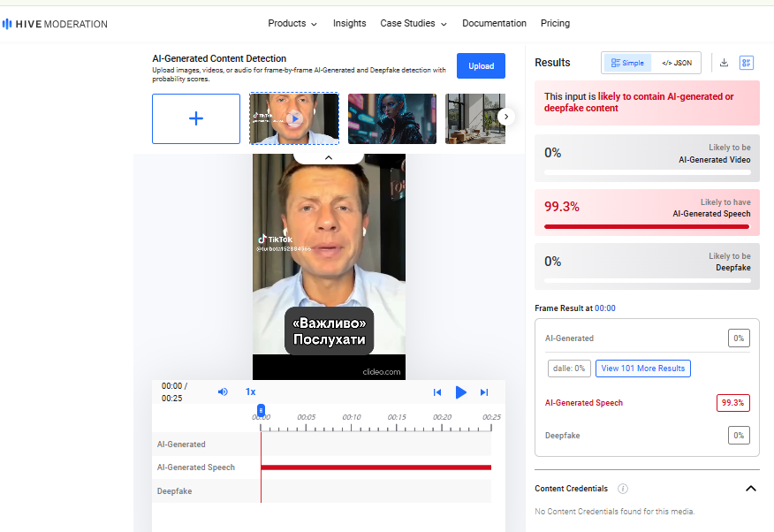Click the timeline playhead handle

pos(261,410)
